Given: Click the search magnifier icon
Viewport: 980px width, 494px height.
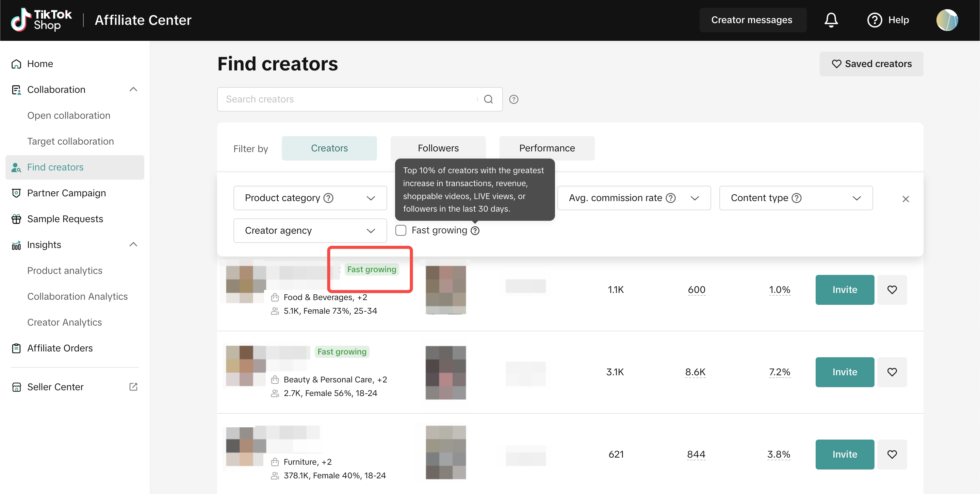Looking at the screenshot, I should click(x=488, y=99).
